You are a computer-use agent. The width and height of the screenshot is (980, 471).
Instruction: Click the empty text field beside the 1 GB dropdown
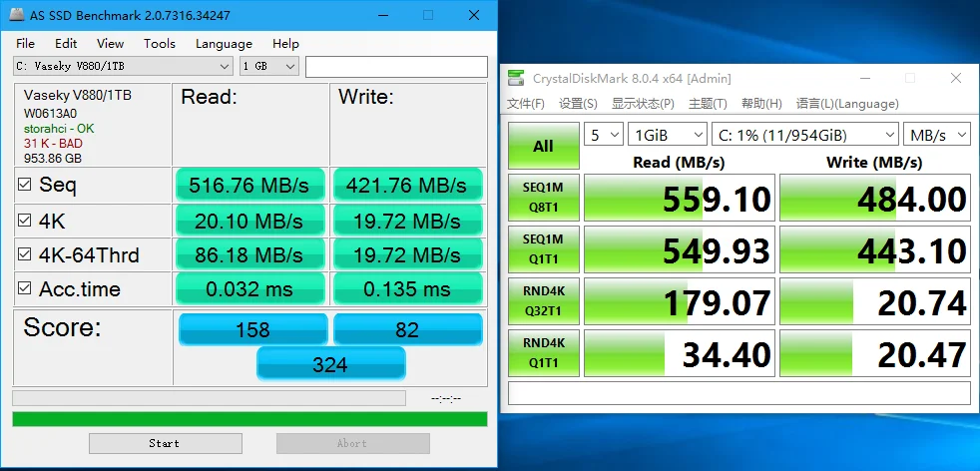point(396,67)
